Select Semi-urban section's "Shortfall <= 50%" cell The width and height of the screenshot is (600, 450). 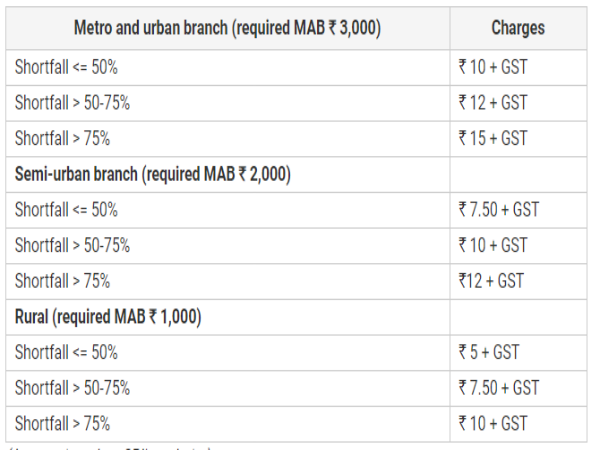click(x=66, y=209)
